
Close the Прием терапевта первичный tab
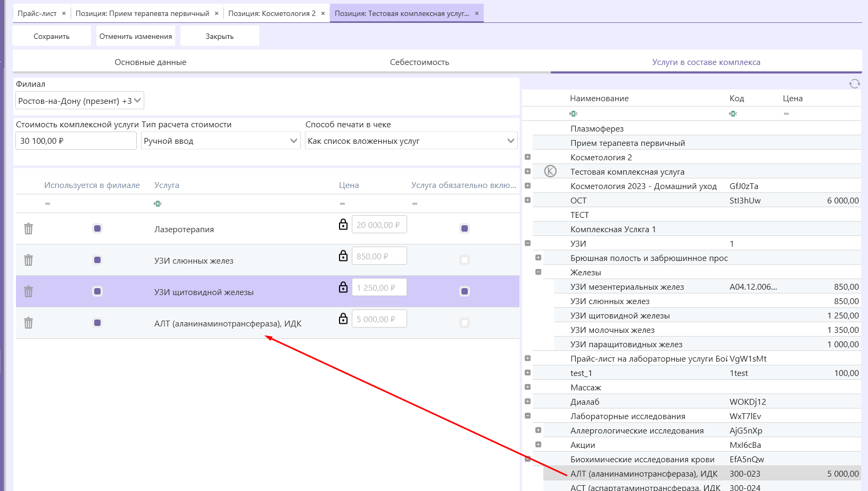[217, 13]
